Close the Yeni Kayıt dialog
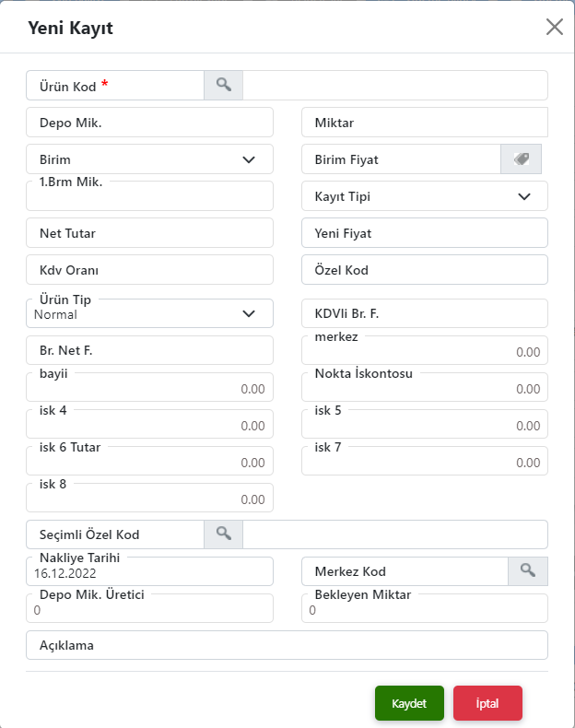The image size is (575, 728). coord(554,27)
